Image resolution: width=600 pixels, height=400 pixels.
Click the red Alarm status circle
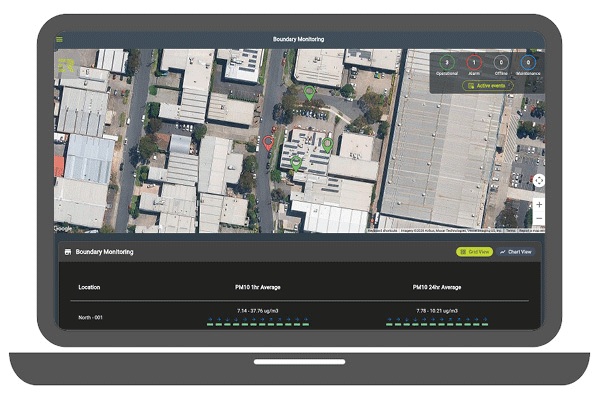point(474,62)
